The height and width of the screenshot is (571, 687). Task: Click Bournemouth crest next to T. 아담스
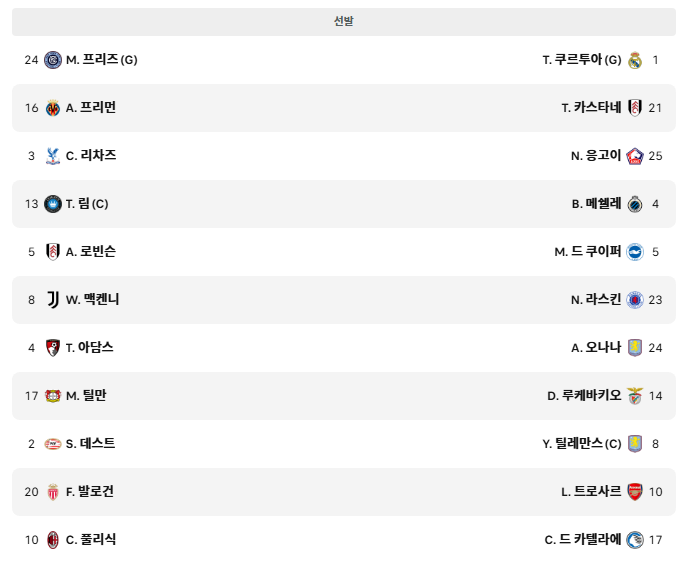coord(53,348)
